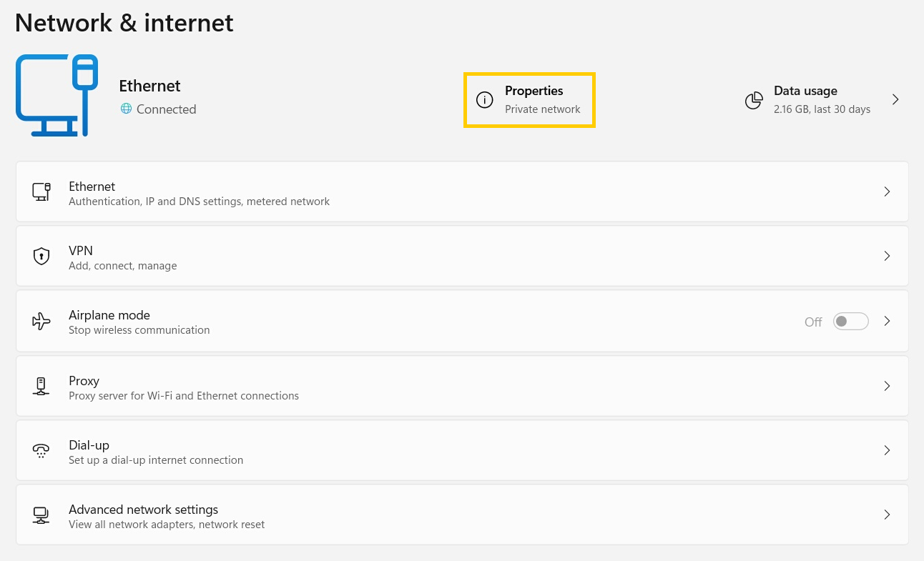Expand Data usage with its chevron
This screenshot has height=561, width=924.
[895, 99]
